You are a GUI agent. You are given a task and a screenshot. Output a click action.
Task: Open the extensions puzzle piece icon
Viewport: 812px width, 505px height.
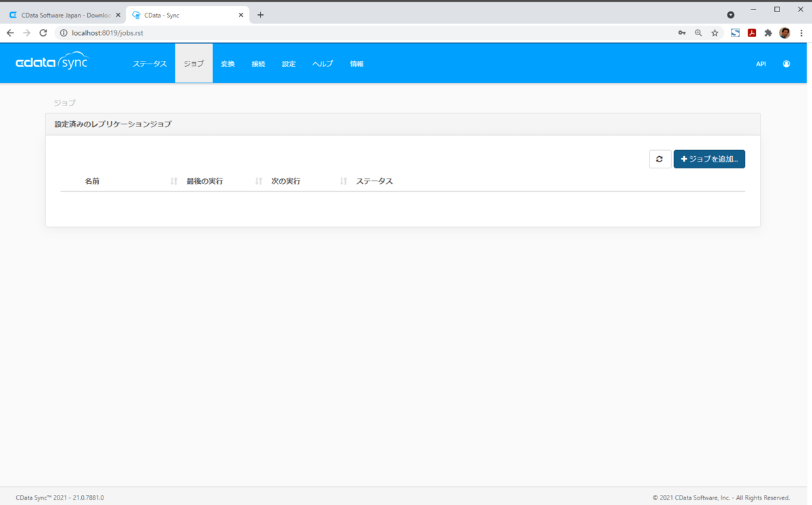768,32
